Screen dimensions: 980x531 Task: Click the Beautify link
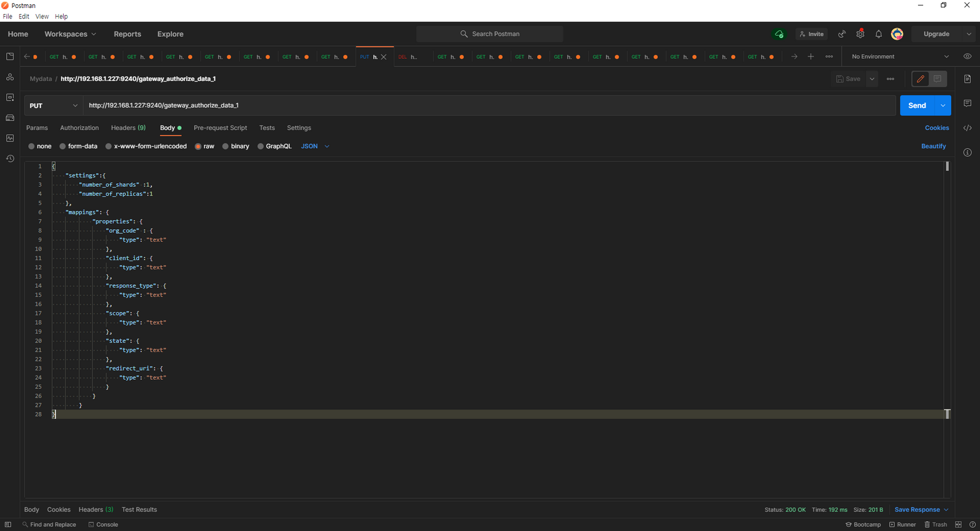click(933, 146)
